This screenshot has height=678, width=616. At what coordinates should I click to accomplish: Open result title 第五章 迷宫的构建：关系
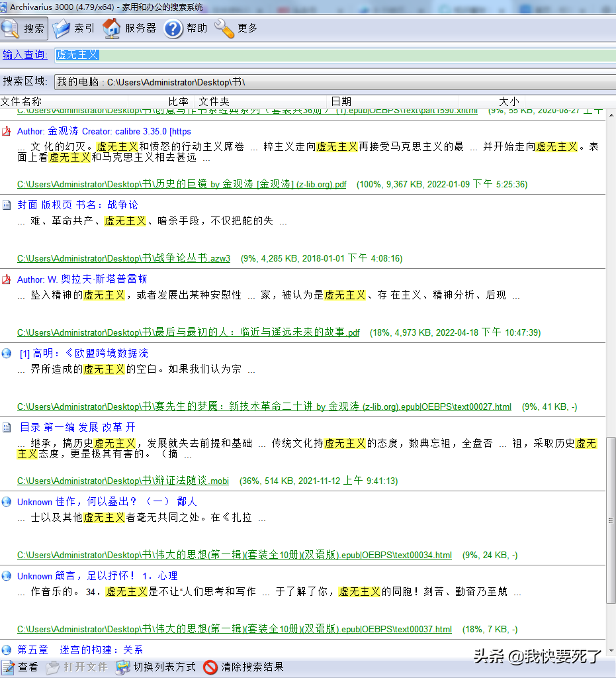pos(80,650)
